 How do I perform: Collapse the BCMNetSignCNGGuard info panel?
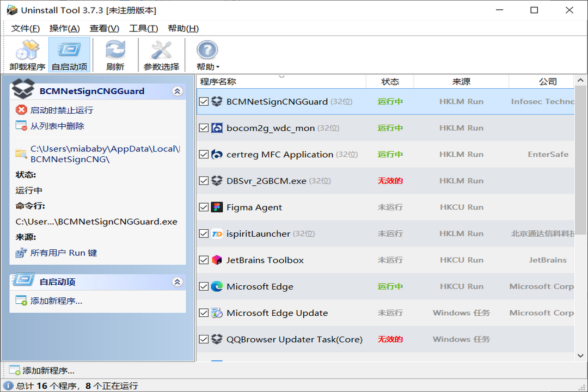(x=177, y=91)
